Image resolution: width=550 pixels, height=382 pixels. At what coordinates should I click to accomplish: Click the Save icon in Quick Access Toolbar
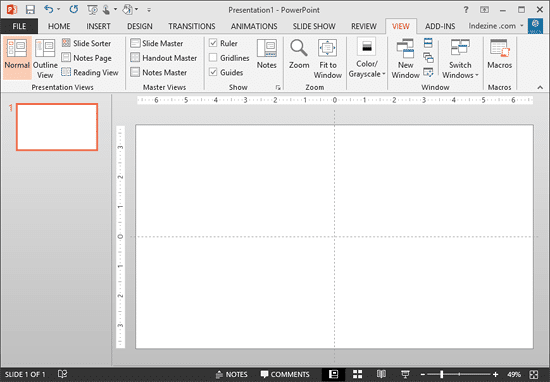30,9
